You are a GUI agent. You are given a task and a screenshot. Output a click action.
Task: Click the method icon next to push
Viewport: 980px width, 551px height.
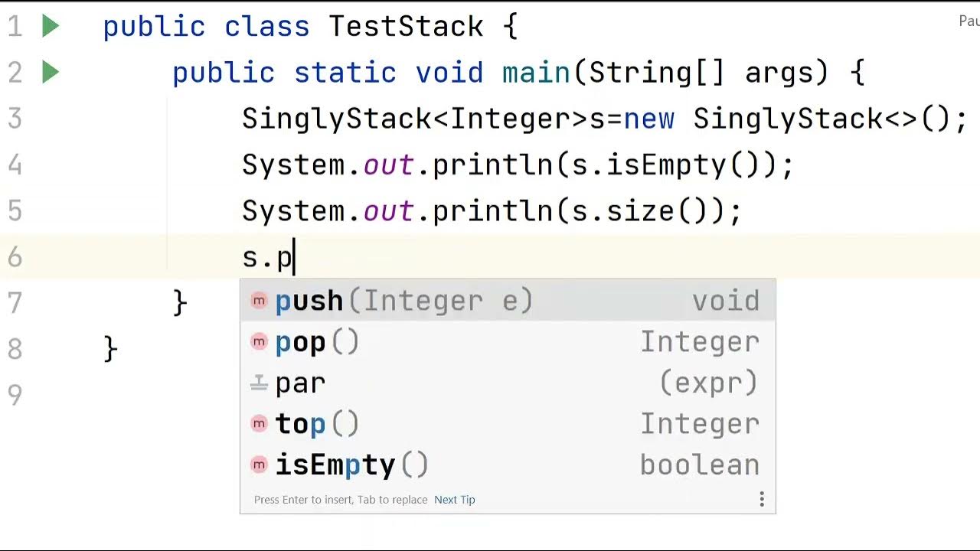click(260, 301)
